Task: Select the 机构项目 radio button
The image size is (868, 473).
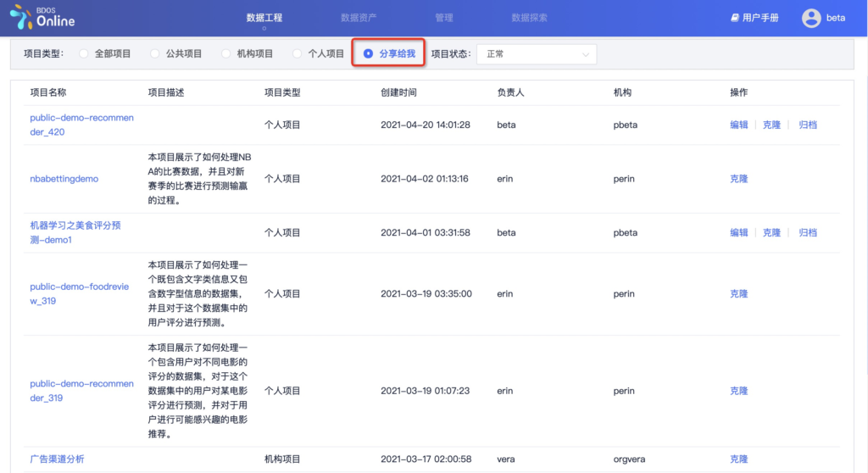Action: (226, 53)
